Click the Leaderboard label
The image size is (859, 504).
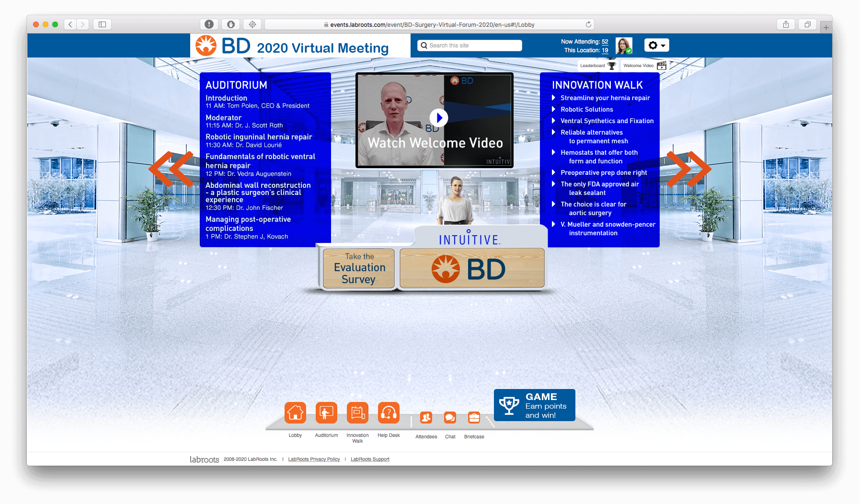coord(592,66)
